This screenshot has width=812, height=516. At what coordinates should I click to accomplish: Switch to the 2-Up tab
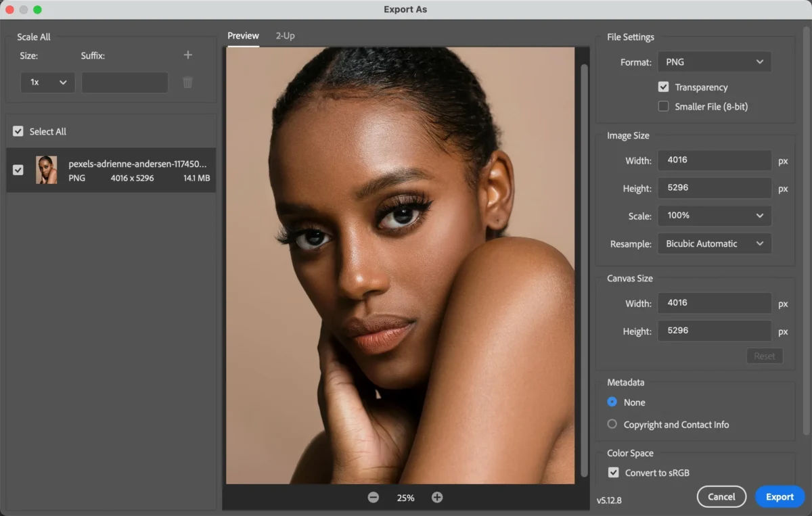(285, 35)
